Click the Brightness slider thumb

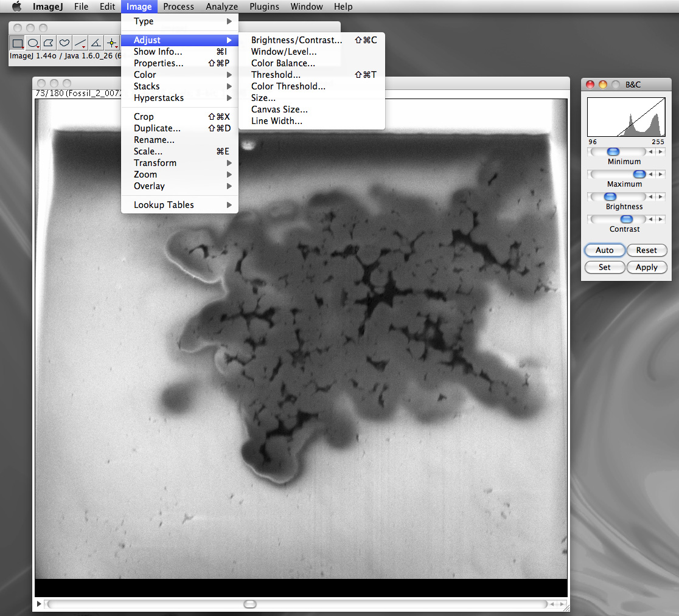pyautogui.click(x=610, y=196)
